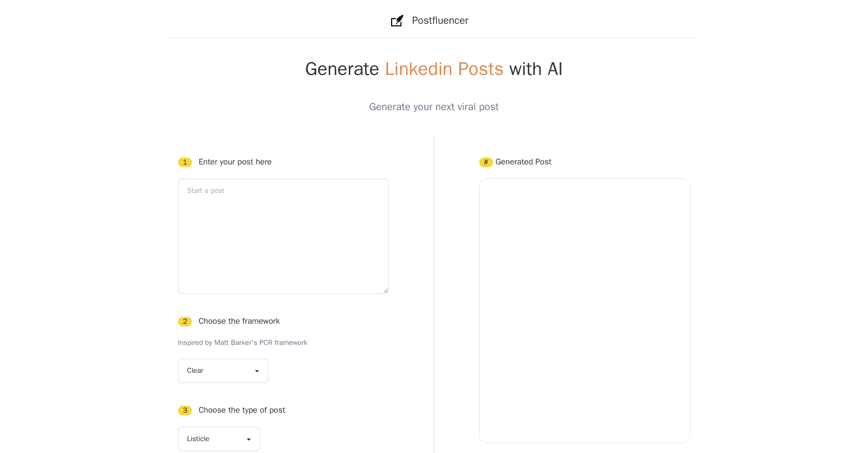Click inside the Start a post text area
Viewport: 868px width, 453px height.
(283, 236)
